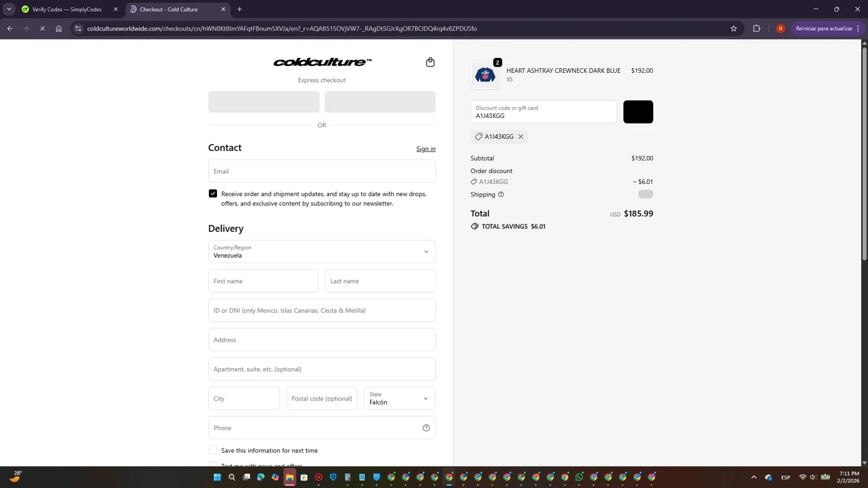Open the Windows Start menu
The height and width of the screenshot is (488, 868).
point(217,477)
